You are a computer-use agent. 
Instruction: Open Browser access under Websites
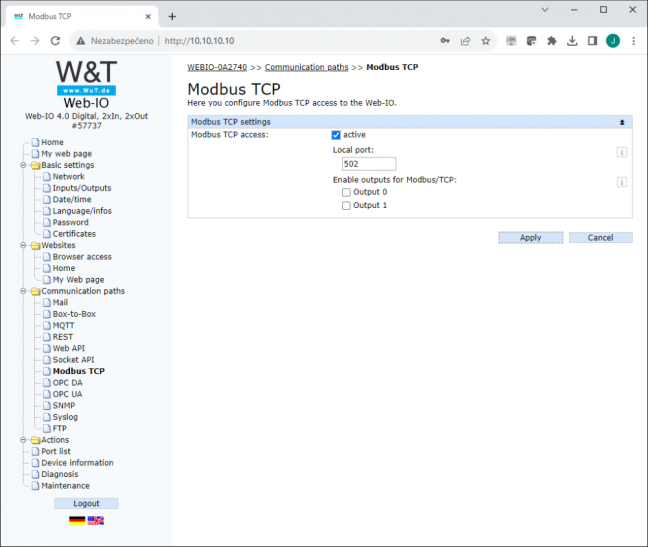[82, 257]
